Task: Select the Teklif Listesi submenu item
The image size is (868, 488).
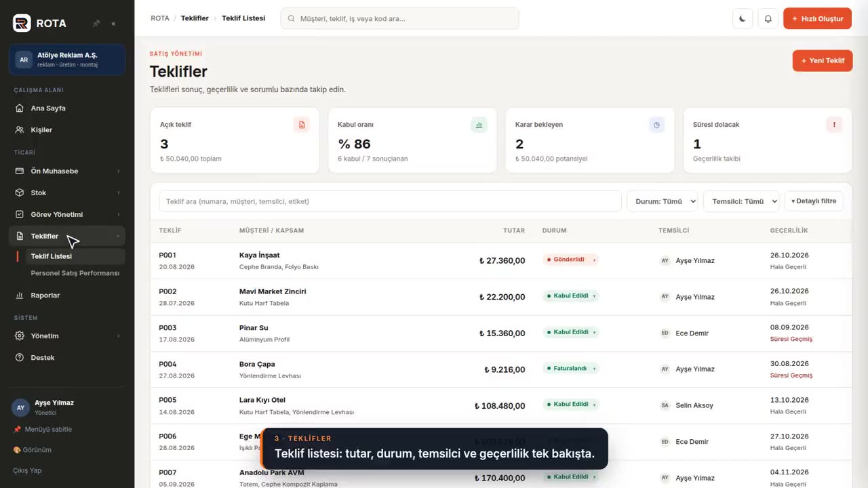Action: (75, 256)
